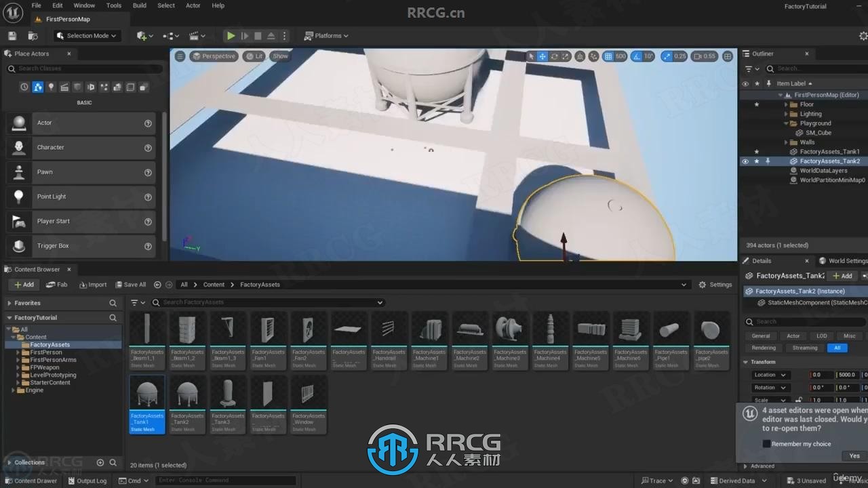
Task: Open the Window menu
Action: [84, 5]
